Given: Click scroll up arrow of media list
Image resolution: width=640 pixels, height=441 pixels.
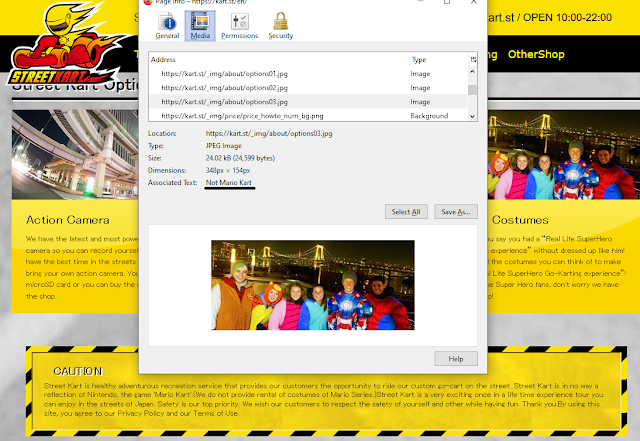Looking at the screenshot, I should point(472,71).
